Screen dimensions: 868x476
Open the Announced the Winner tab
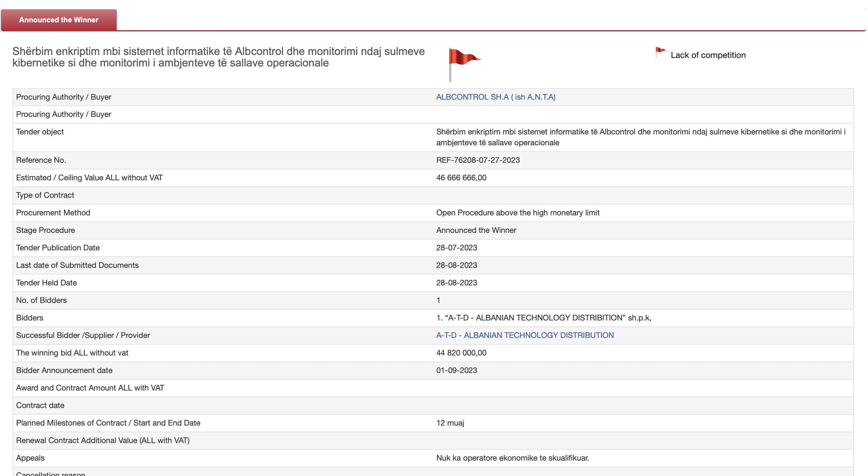tap(59, 20)
